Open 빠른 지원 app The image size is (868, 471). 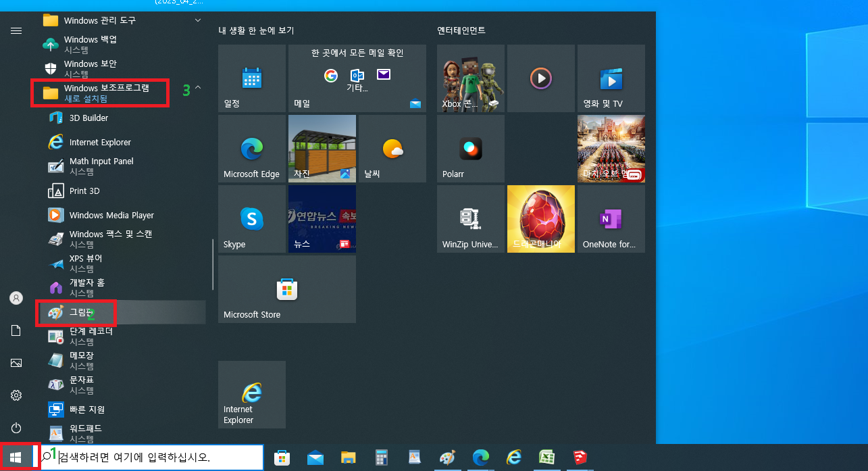pos(122,410)
